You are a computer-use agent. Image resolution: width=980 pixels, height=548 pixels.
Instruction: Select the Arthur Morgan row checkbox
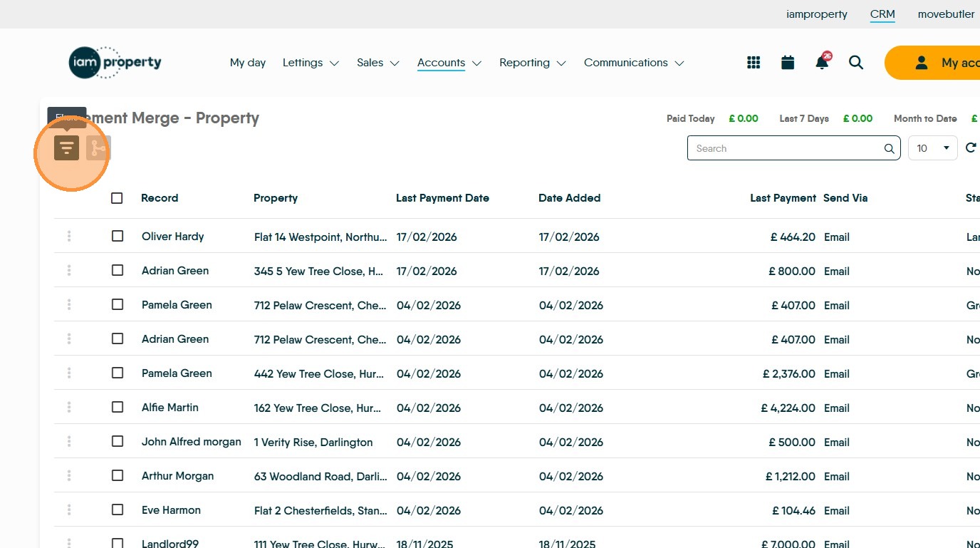(x=118, y=475)
